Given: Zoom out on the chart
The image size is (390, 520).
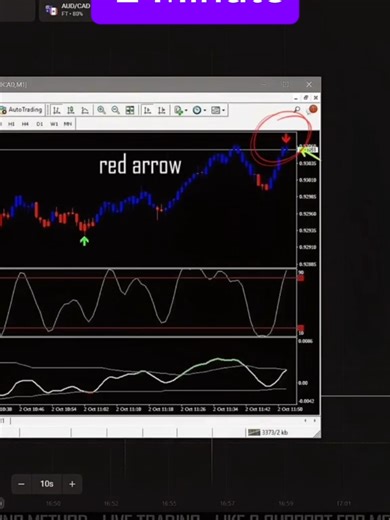Looking at the screenshot, I should pos(115,110).
